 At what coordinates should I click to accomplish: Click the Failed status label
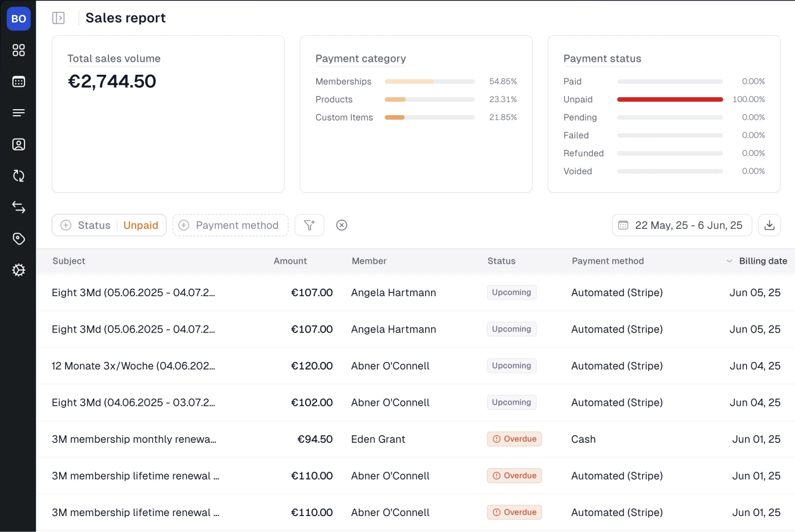point(576,136)
